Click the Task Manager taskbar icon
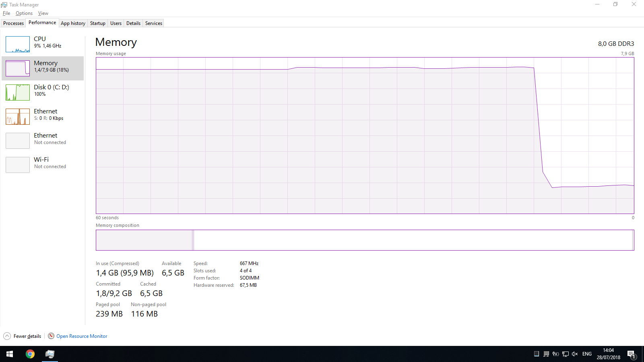 coord(50,354)
